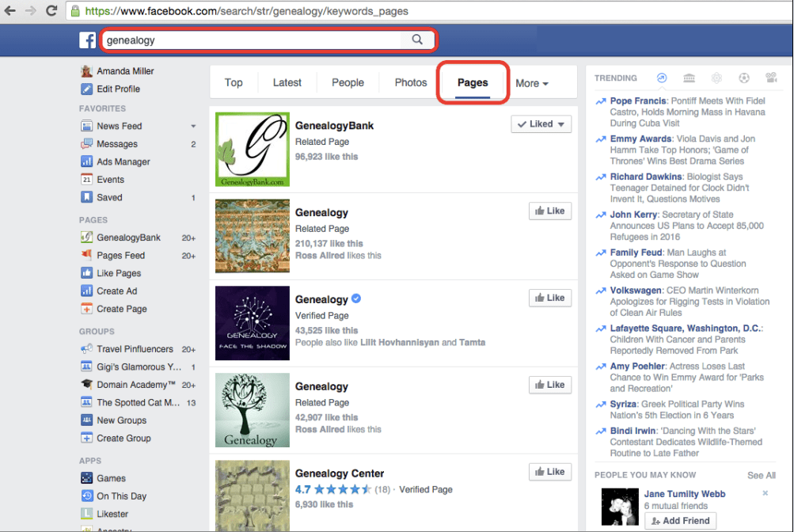Click the browser address bar URL
The height and width of the screenshot is (532, 794).
coord(246,11)
